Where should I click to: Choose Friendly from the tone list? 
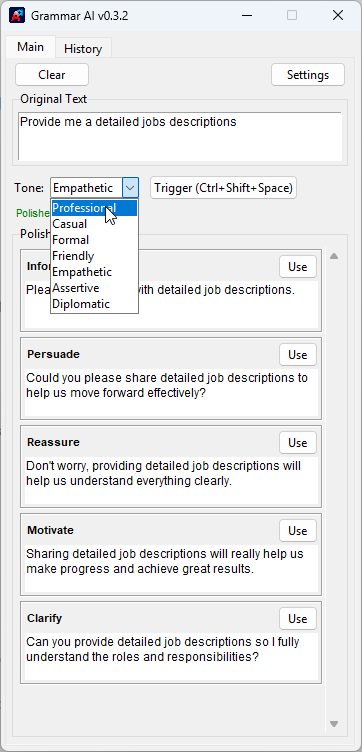94,256
